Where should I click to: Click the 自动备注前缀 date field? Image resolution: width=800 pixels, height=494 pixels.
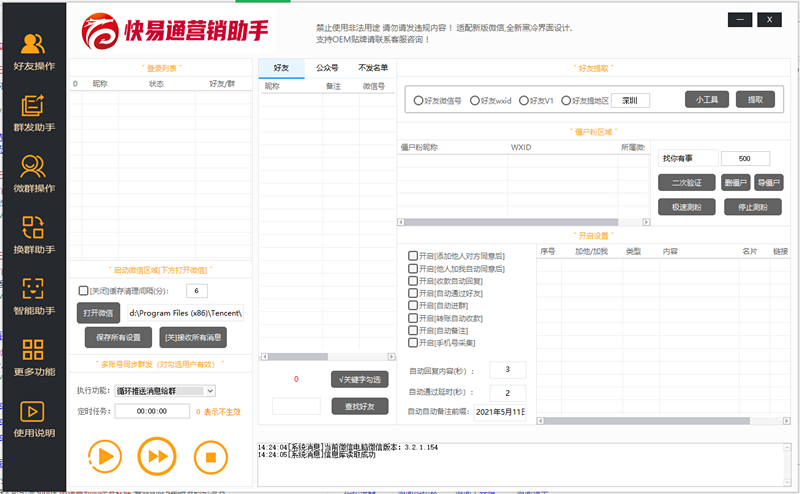coord(500,412)
